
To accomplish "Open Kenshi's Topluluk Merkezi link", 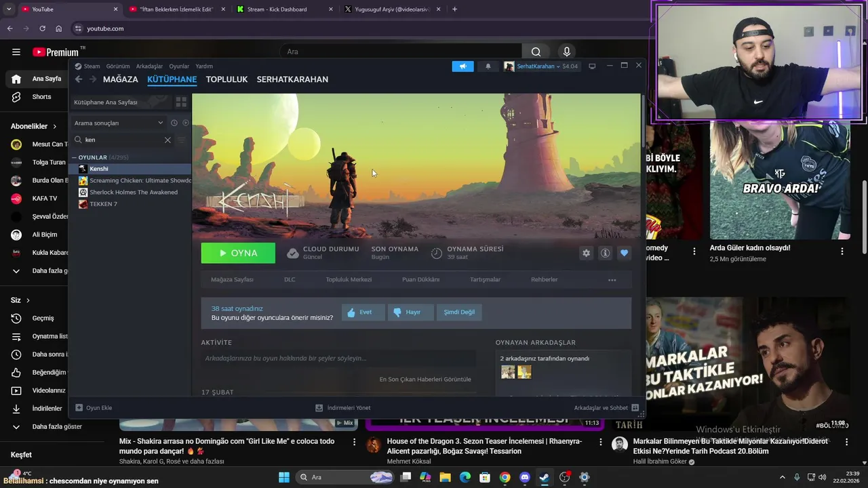I will pyautogui.click(x=349, y=280).
